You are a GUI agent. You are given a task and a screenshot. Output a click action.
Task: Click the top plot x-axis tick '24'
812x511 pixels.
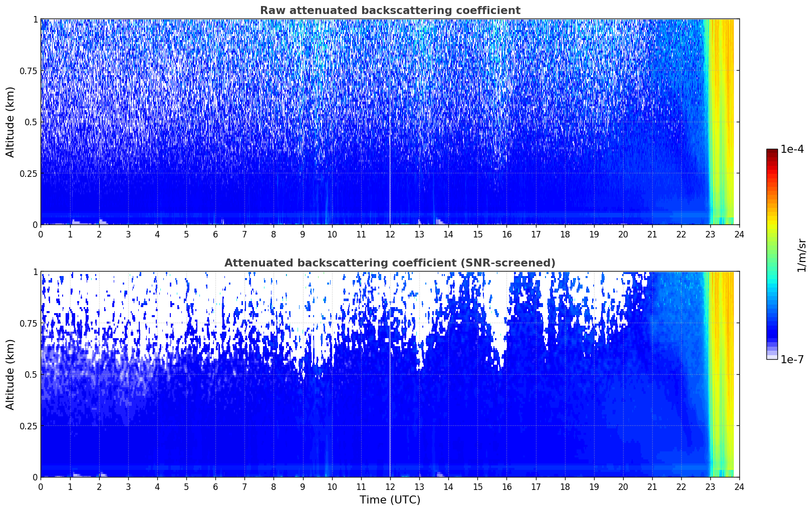pos(739,234)
